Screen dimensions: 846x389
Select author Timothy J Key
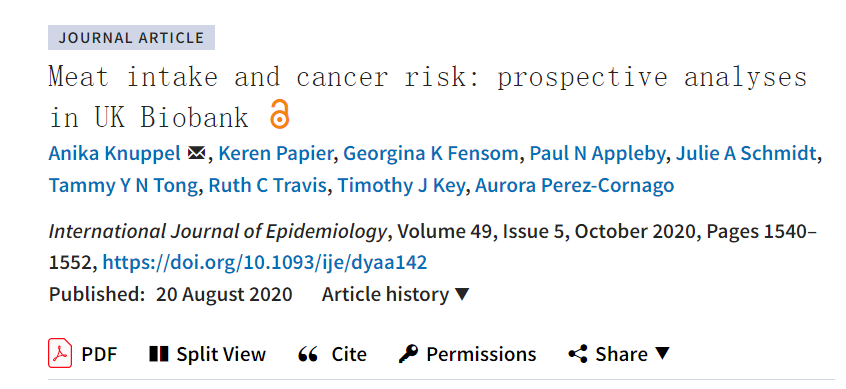(401, 186)
